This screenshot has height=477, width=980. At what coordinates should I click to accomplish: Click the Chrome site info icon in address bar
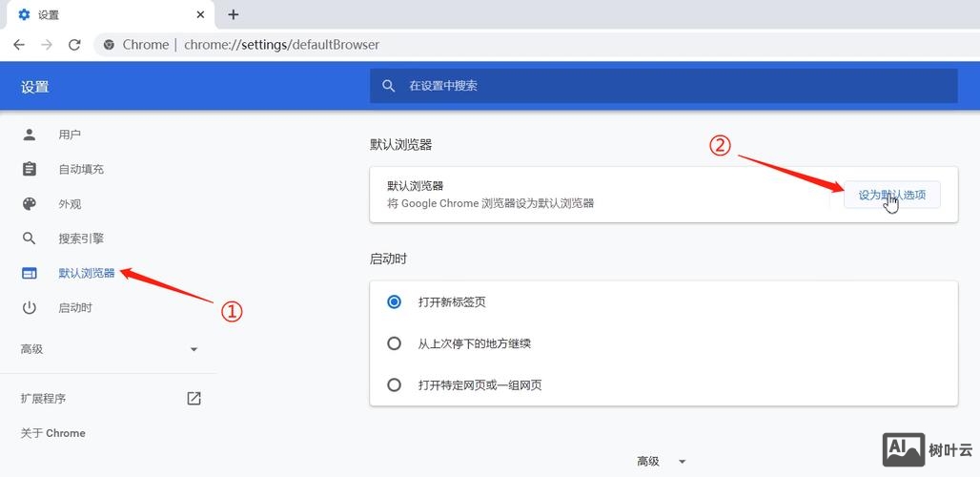point(109,45)
